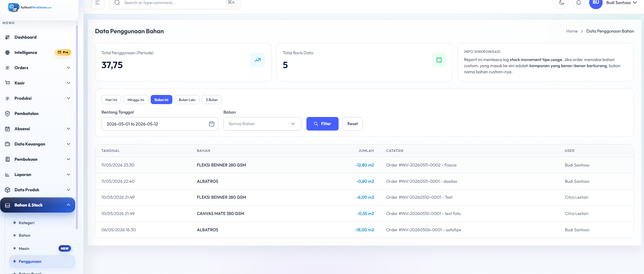This screenshot has height=274, width=644.
Task: Click the JUMLAH column header
Action: (x=366, y=151)
